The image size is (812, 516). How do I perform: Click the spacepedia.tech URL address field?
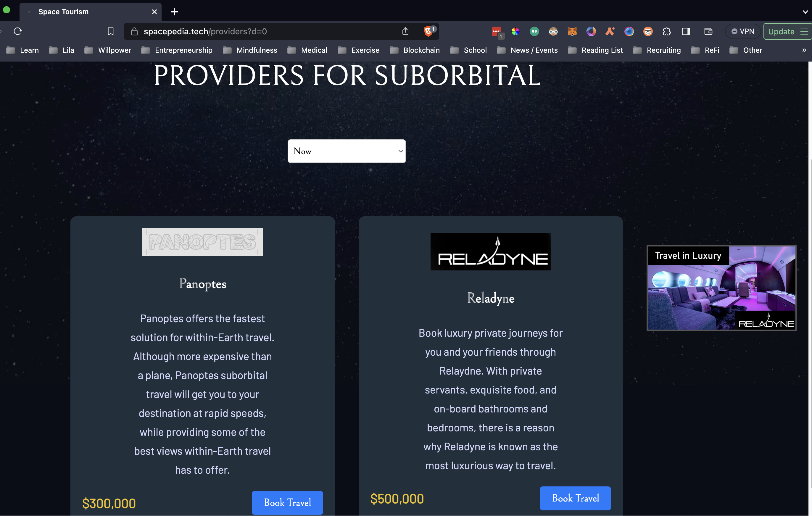point(263,31)
